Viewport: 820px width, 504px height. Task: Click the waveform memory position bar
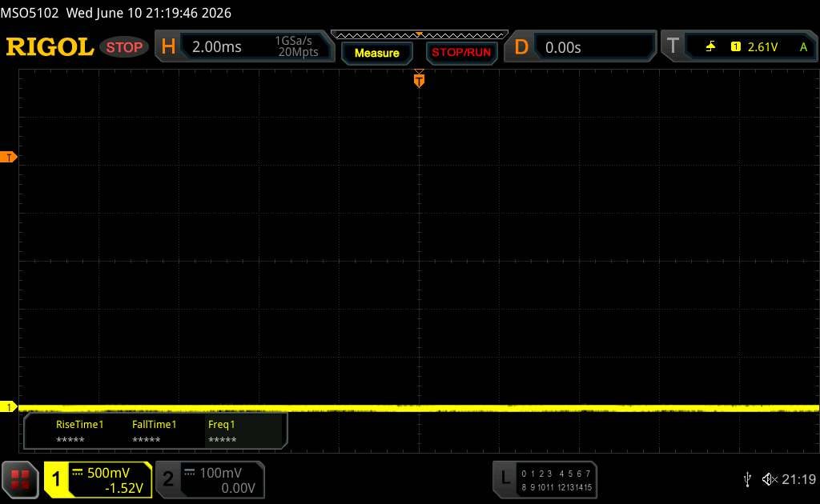click(x=420, y=35)
